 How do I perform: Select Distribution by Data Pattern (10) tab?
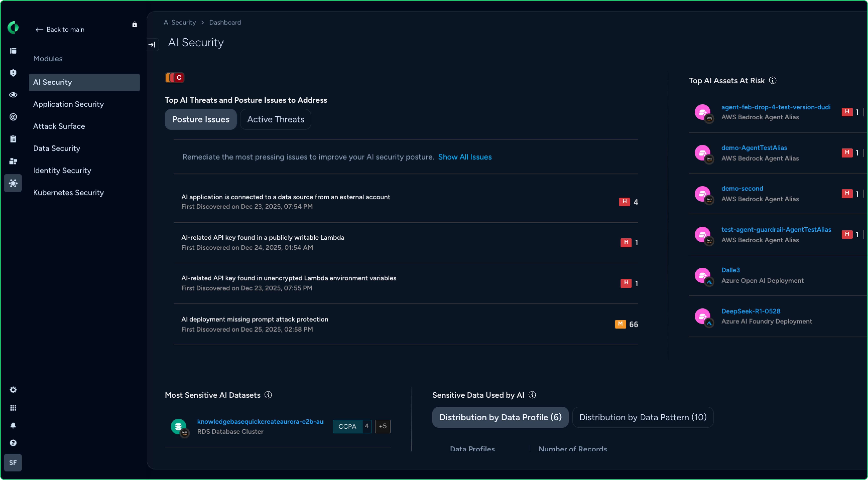click(x=643, y=417)
